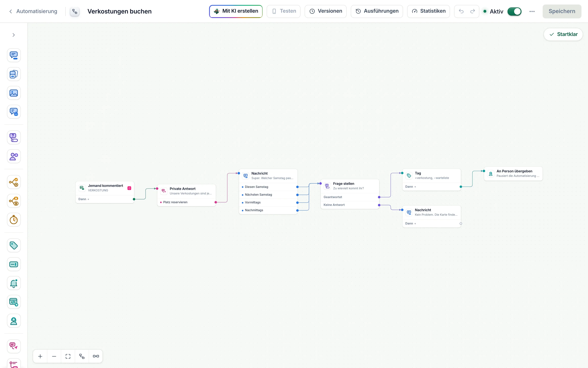
Task: Select the condition branch block icon
Action: pos(14,182)
